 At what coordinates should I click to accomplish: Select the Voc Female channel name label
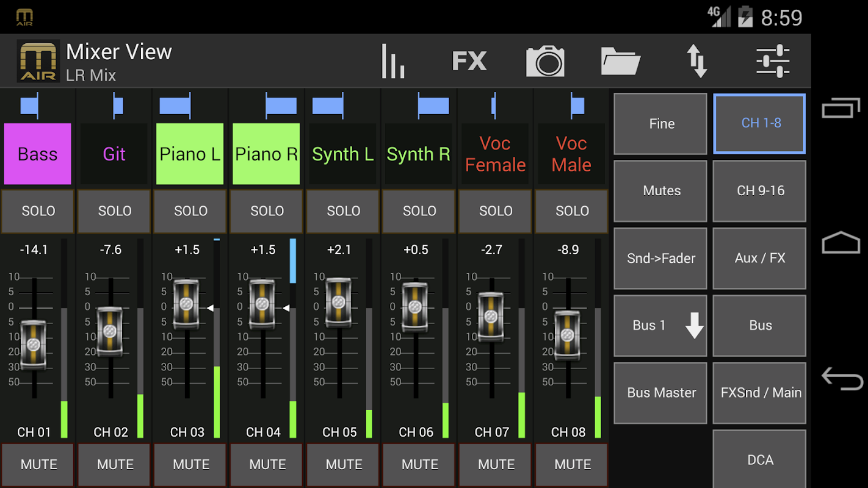click(495, 154)
